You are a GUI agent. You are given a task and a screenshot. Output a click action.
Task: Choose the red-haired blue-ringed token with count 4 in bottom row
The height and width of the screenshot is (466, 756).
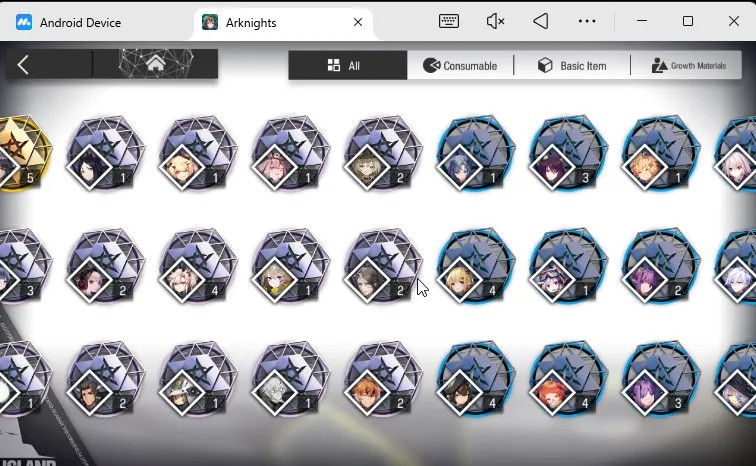click(x=568, y=379)
